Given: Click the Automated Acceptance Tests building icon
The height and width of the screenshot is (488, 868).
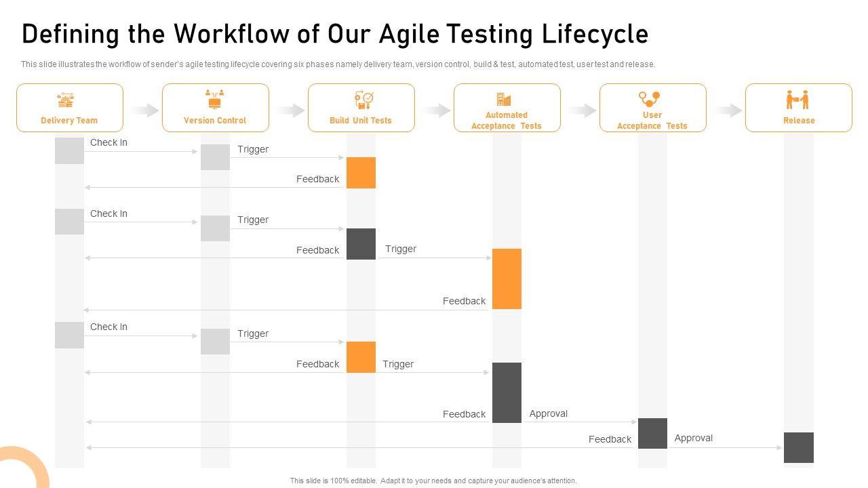Looking at the screenshot, I should tap(503, 100).
